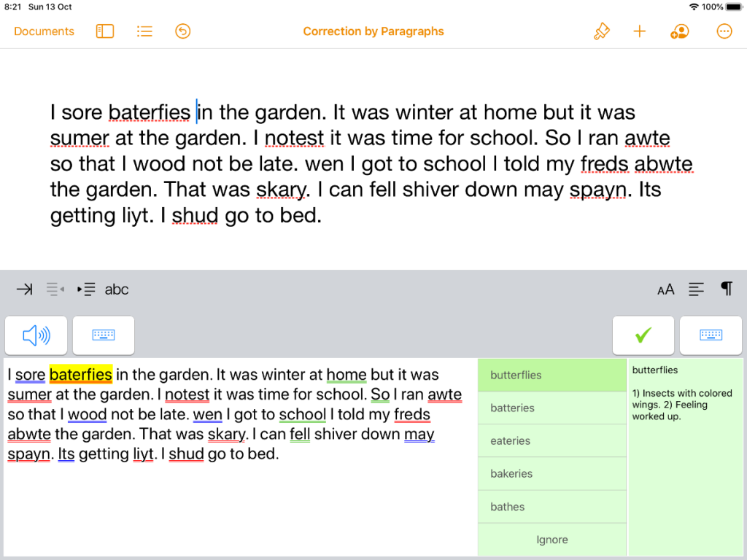Select the abc spell check tool
The width and height of the screenshot is (747, 560).
point(117,289)
